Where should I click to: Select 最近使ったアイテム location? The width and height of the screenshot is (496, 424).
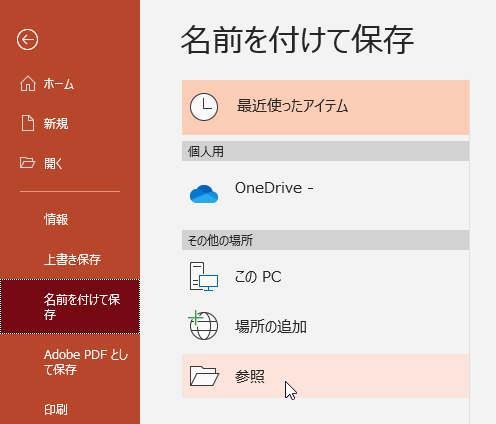325,107
